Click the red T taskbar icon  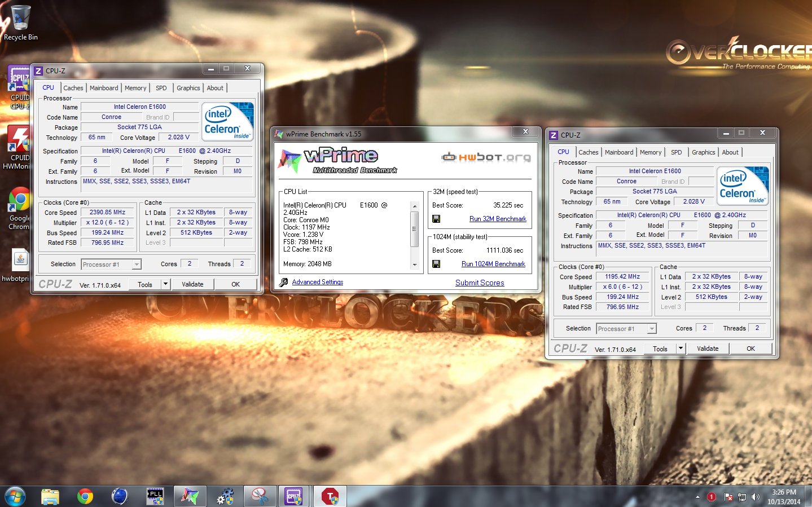[330, 496]
